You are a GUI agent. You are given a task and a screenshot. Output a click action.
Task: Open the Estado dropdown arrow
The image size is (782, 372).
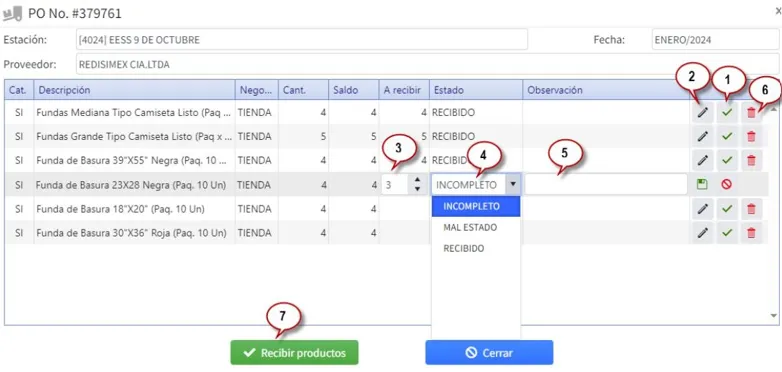(x=513, y=185)
